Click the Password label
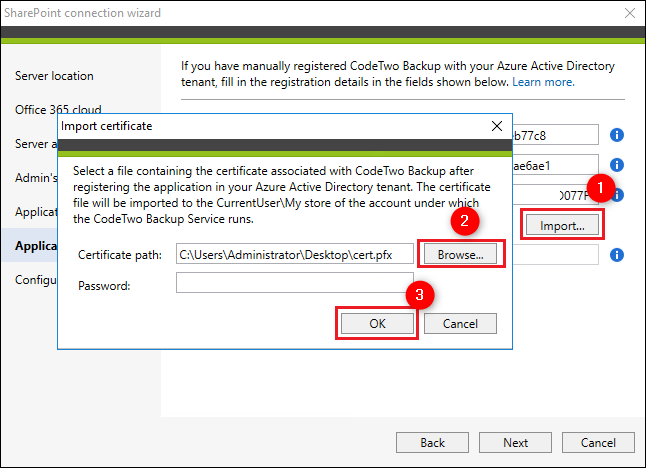The width and height of the screenshot is (646, 468). click(x=104, y=285)
